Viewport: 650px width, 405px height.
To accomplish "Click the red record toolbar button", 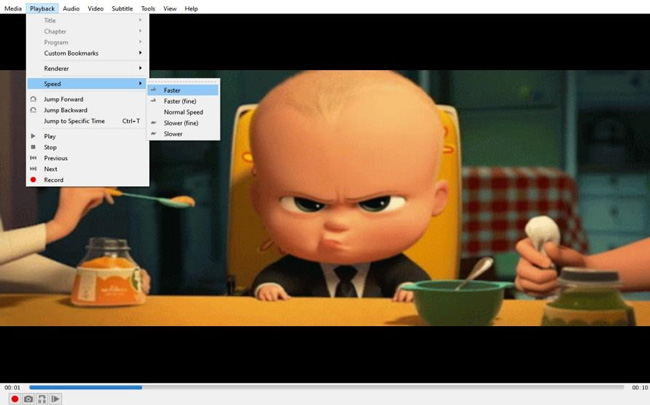I will [x=15, y=399].
